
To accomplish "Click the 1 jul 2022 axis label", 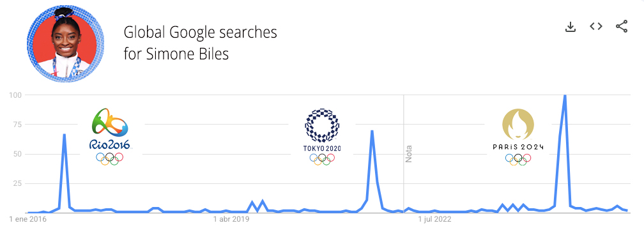I will (434, 219).
